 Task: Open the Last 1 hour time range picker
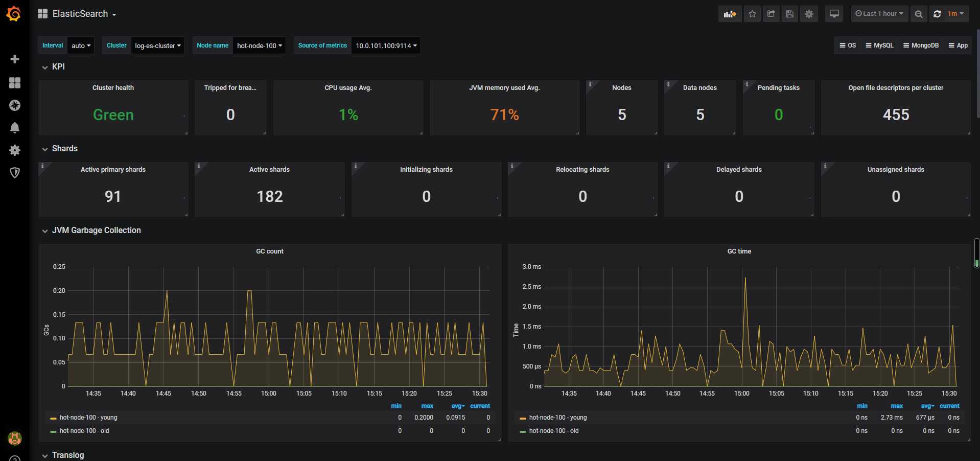[879, 14]
